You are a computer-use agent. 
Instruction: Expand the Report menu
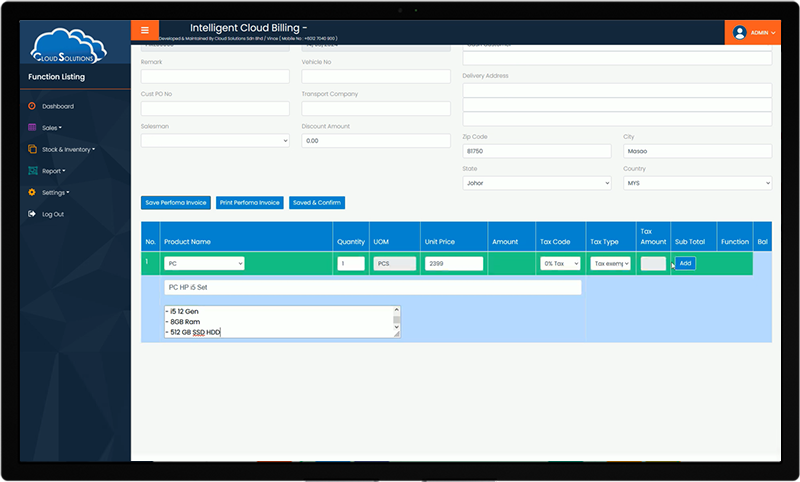click(54, 171)
